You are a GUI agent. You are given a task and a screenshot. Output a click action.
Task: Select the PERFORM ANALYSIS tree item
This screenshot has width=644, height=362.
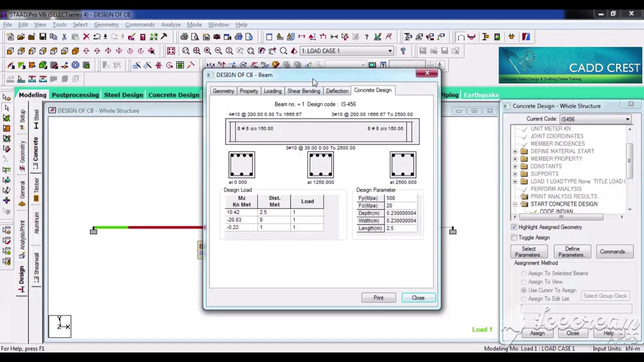click(556, 189)
